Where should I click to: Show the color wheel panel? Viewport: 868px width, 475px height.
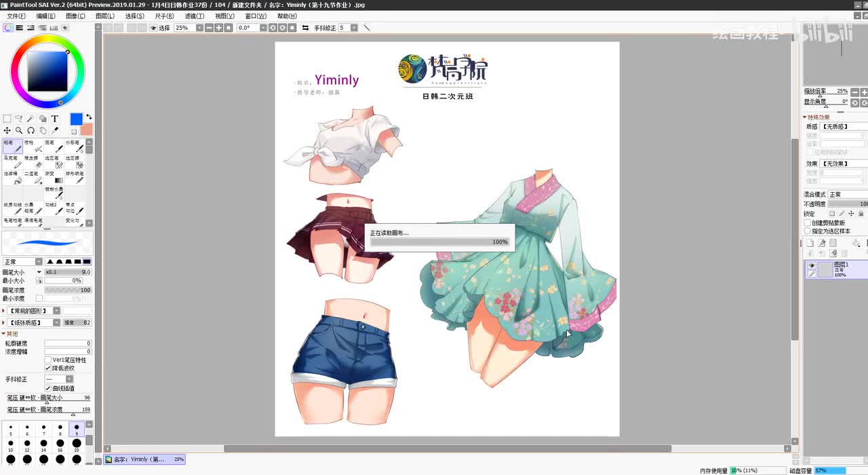tap(7, 28)
